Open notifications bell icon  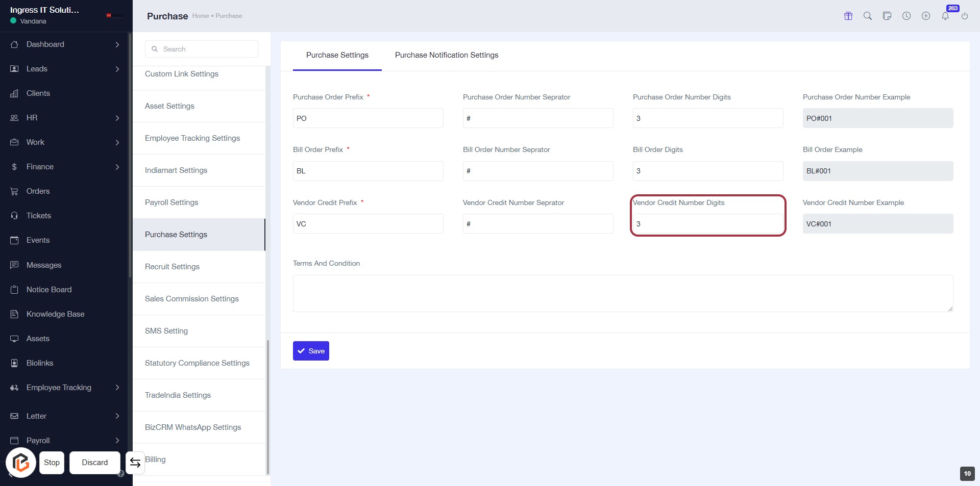pos(945,16)
